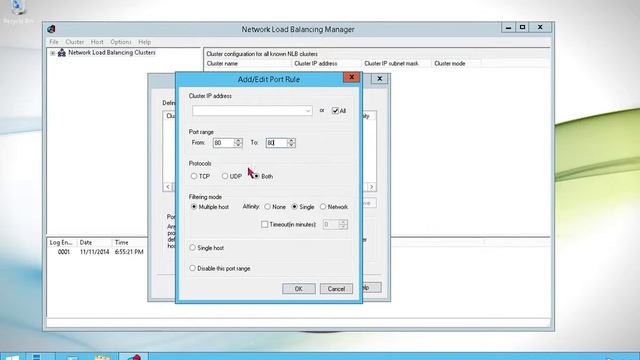
Task: Activate the NLB Manager taskbar icon
Action: (134, 357)
